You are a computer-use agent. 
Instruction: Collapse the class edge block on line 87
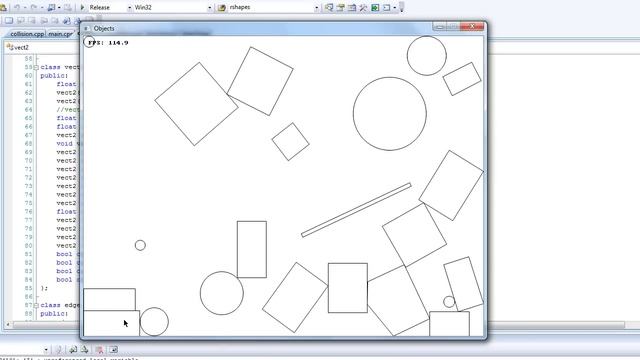36,305
